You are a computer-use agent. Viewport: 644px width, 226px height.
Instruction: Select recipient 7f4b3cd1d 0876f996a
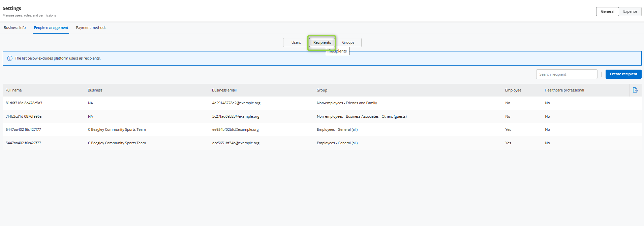24,116
